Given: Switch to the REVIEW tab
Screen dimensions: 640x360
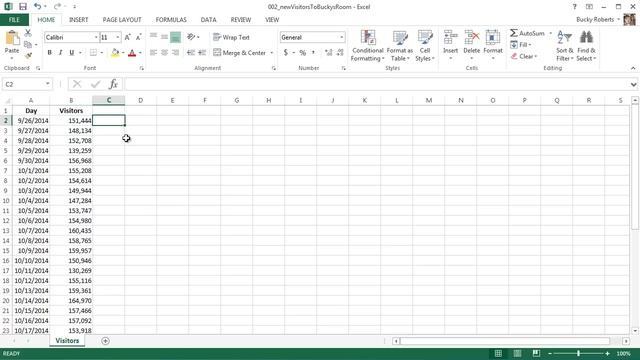Looking at the screenshot, I should (241, 20).
